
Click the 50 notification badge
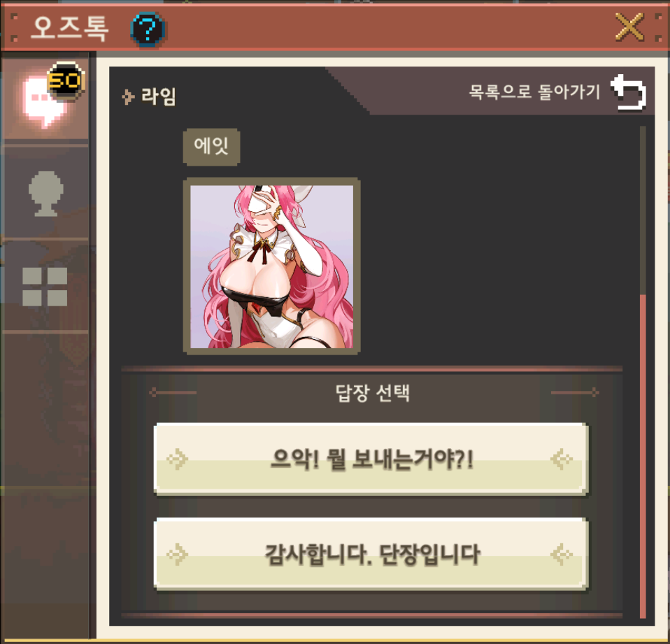click(x=65, y=81)
